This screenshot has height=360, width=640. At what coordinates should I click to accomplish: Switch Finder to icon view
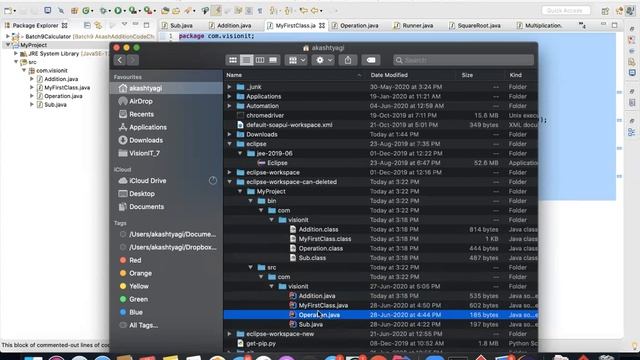pos(233,60)
